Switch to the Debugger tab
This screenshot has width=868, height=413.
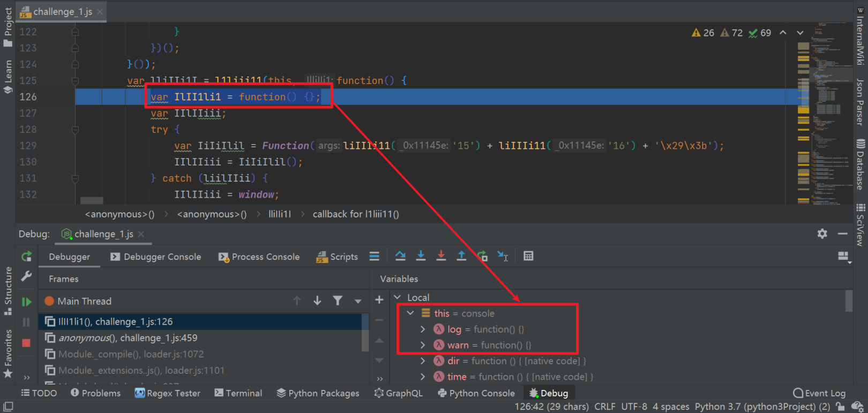coord(69,257)
